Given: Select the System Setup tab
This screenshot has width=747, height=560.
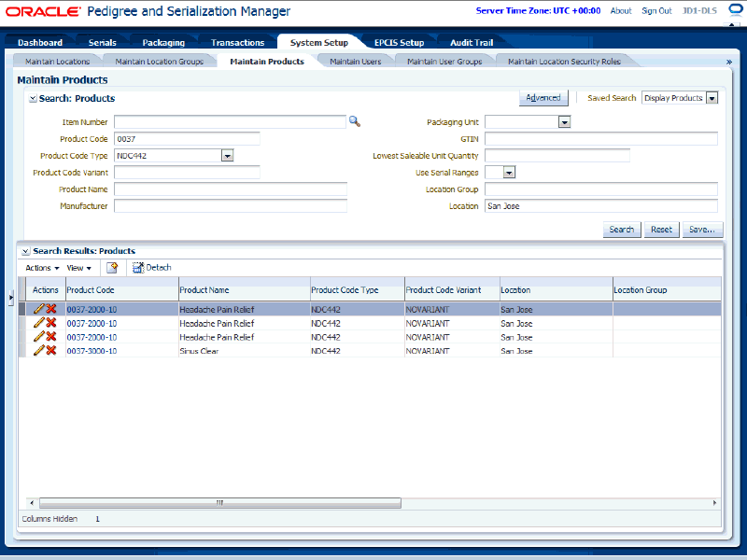Looking at the screenshot, I should pyautogui.click(x=319, y=42).
